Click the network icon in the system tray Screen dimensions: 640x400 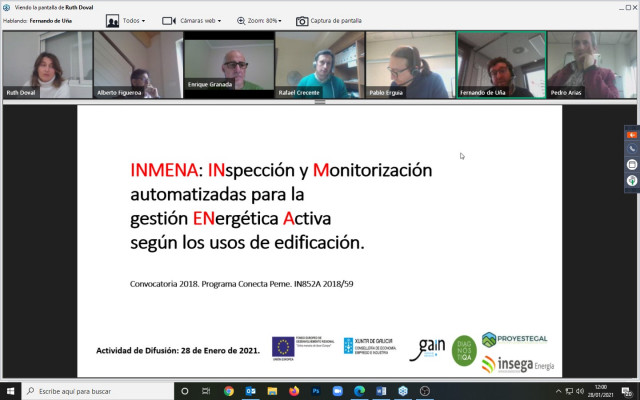[569, 391]
